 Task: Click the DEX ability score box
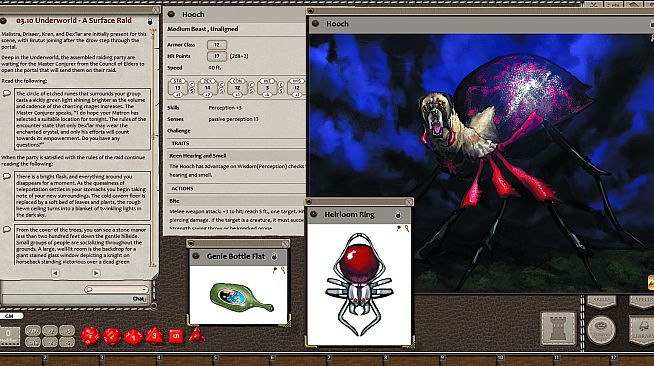click(208, 88)
